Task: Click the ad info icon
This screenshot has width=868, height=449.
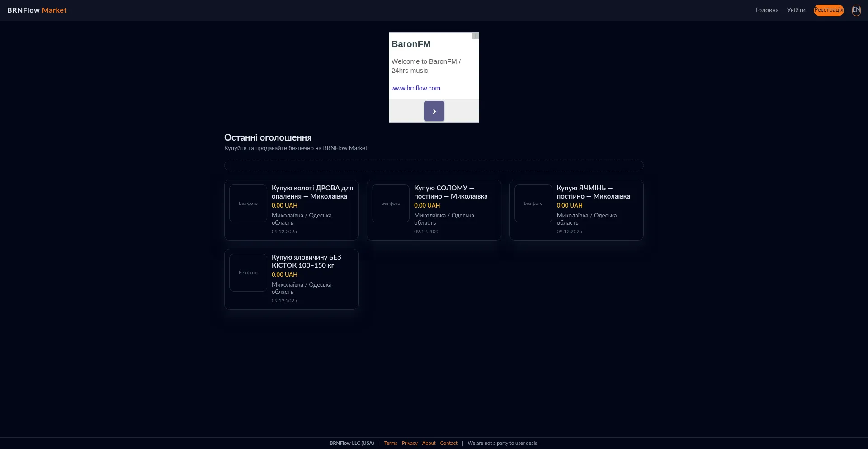Action: 476,36
